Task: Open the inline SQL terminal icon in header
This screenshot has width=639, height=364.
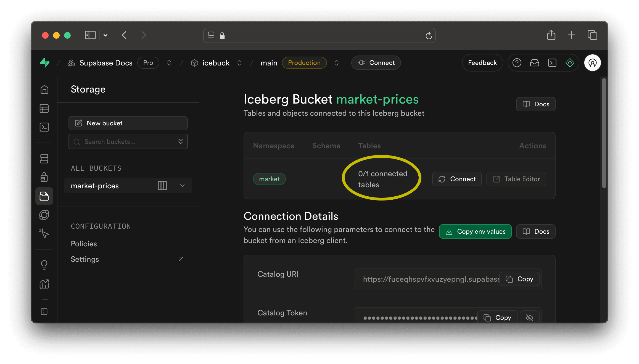Action: pyautogui.click(x=552, y=63)
